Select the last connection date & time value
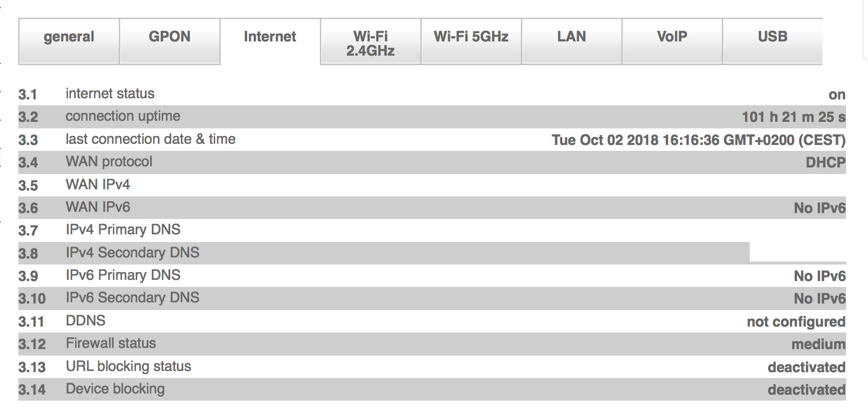The height and width of the screenshot is (413, 868). pos(698,140)
